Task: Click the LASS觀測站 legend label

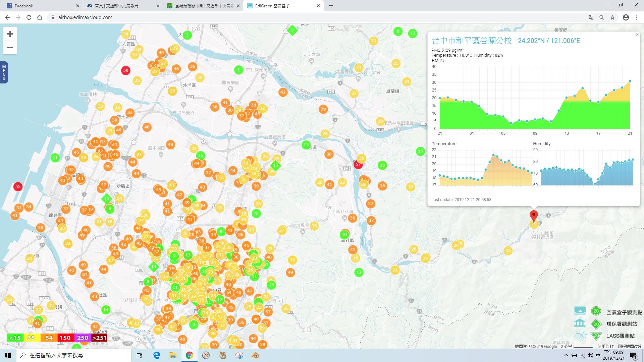Action: point(621,336)
